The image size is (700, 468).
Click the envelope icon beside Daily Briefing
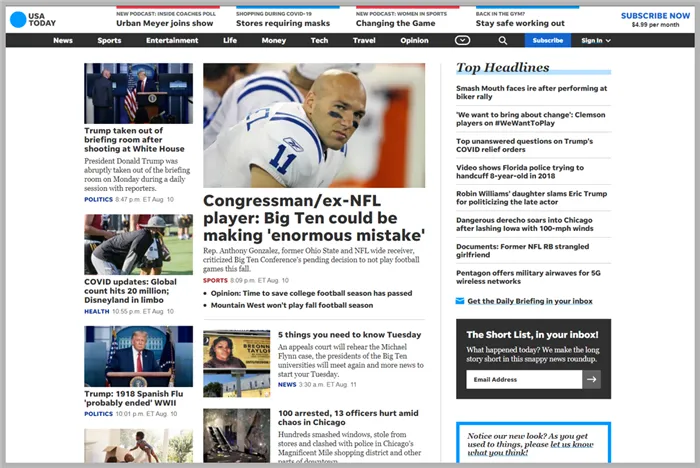click(x=460, y=301)
